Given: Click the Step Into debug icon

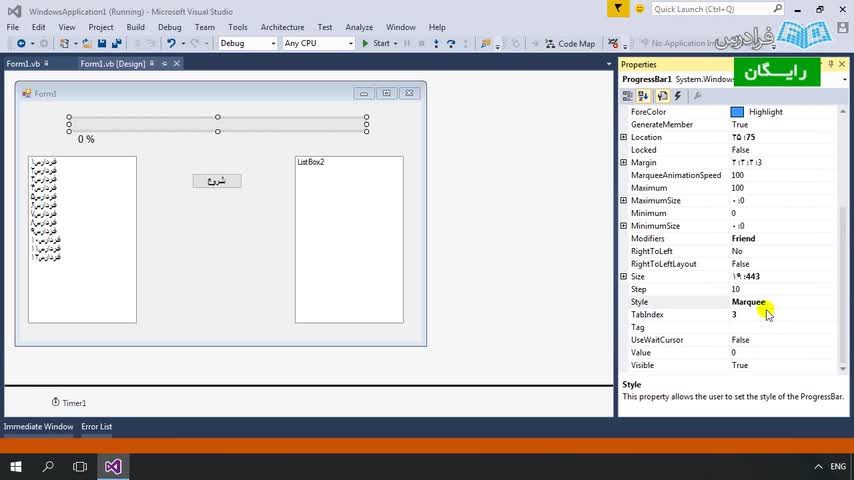Looking at the screenshot, I should pyautogui.click(x=436, y=44).
